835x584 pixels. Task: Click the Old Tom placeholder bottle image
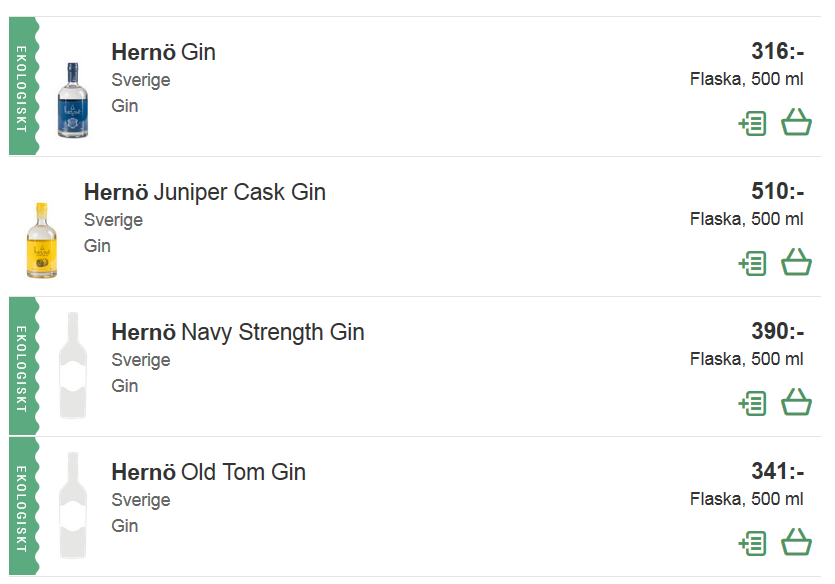click(x=73, y=506)
